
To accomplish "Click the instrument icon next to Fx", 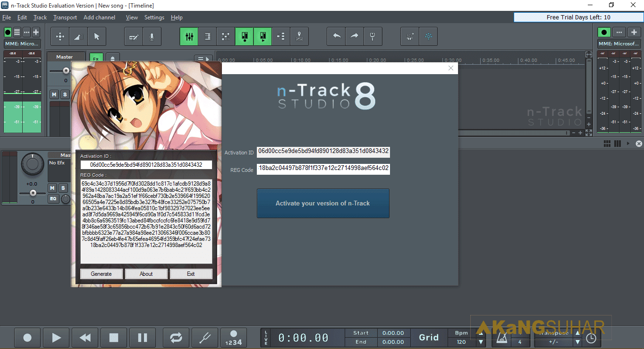I will click(112, 59).
